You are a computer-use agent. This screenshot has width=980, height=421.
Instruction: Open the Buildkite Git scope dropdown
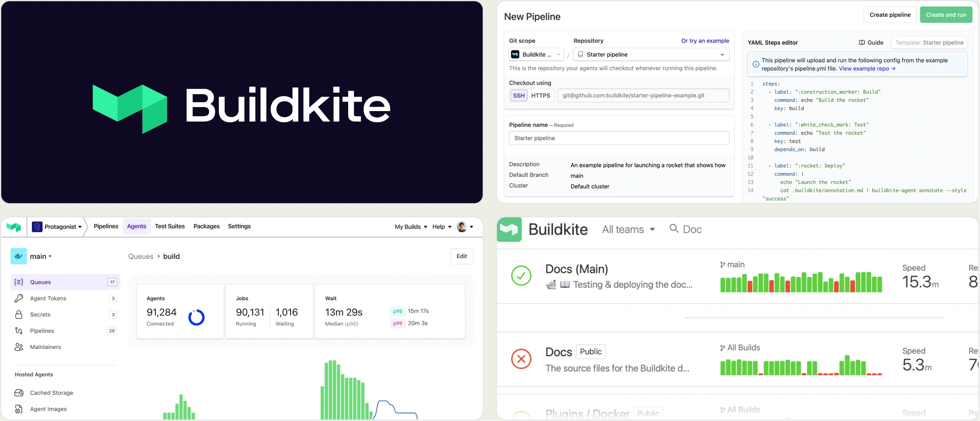536,54
